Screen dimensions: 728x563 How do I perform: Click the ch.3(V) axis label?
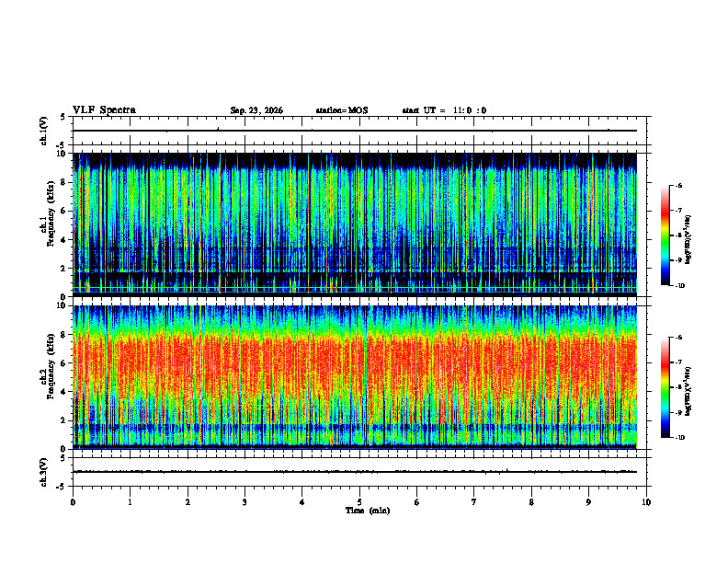tap(44, 472)
